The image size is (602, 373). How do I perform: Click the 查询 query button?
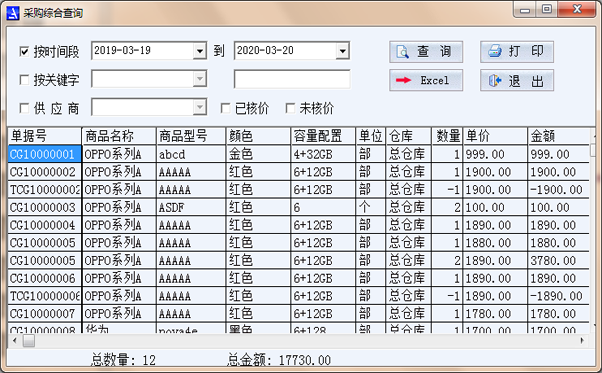pyautogui.click(x=426, y=52)
